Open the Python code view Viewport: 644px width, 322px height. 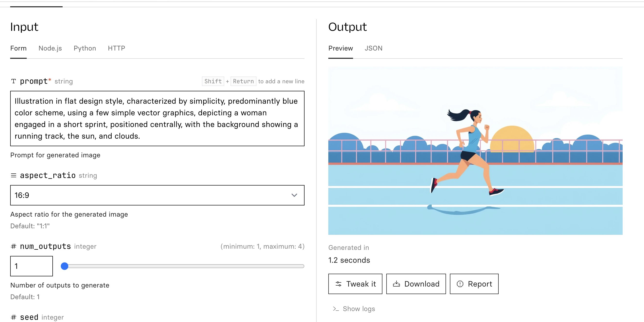click(84, 48)
